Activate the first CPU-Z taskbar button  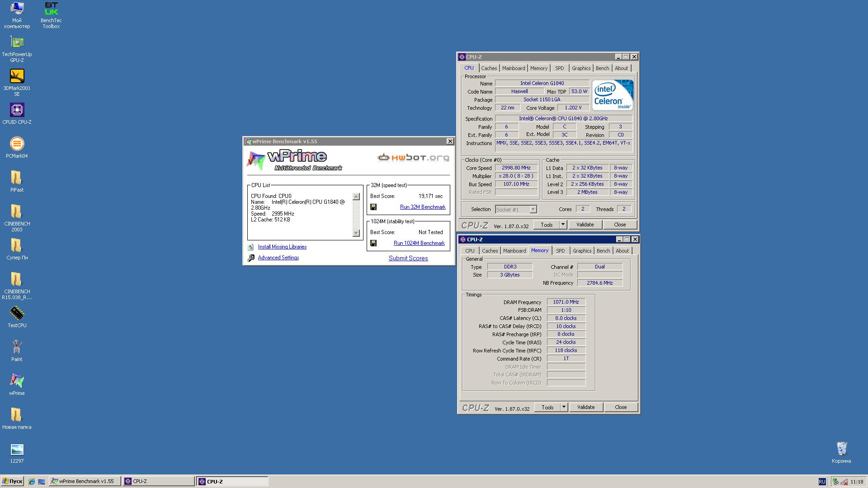pos(158,482)
